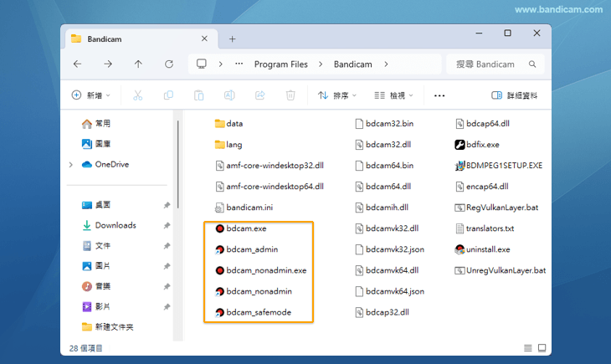This screenshot has height=364, width=611.
Task: Open 新建文件夾 folder in sidebar
Action: (x=107, y=326)
